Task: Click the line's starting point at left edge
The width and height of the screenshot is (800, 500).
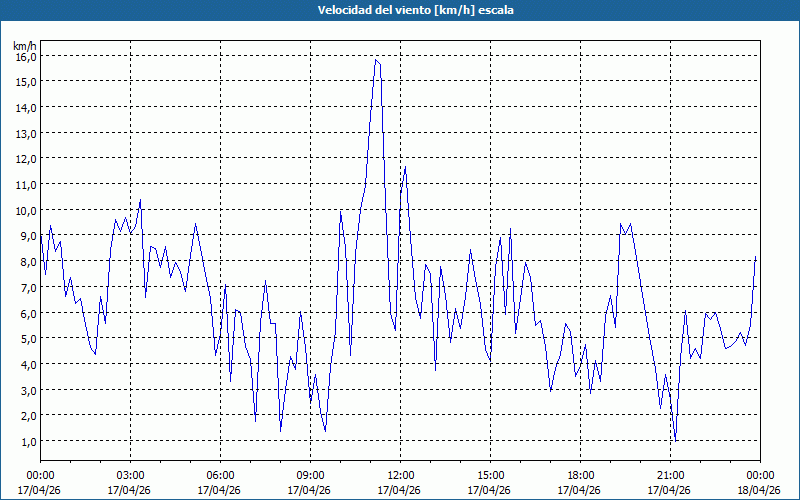Action: (41, 238)
